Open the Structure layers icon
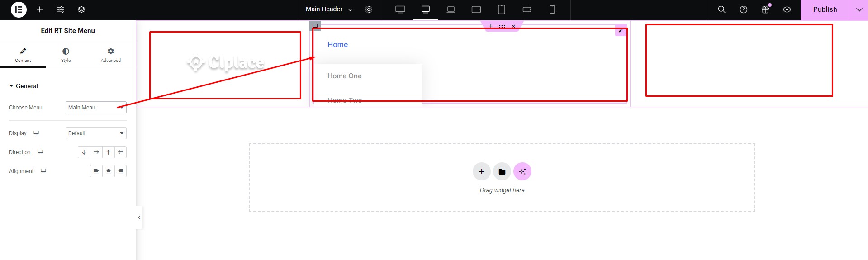The height and width of the screenshot is (260, 868). click(81, 9)
